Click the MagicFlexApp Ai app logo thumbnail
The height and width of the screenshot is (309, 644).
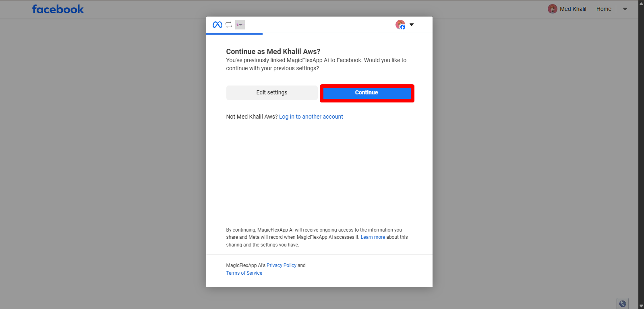coord(240,25)
